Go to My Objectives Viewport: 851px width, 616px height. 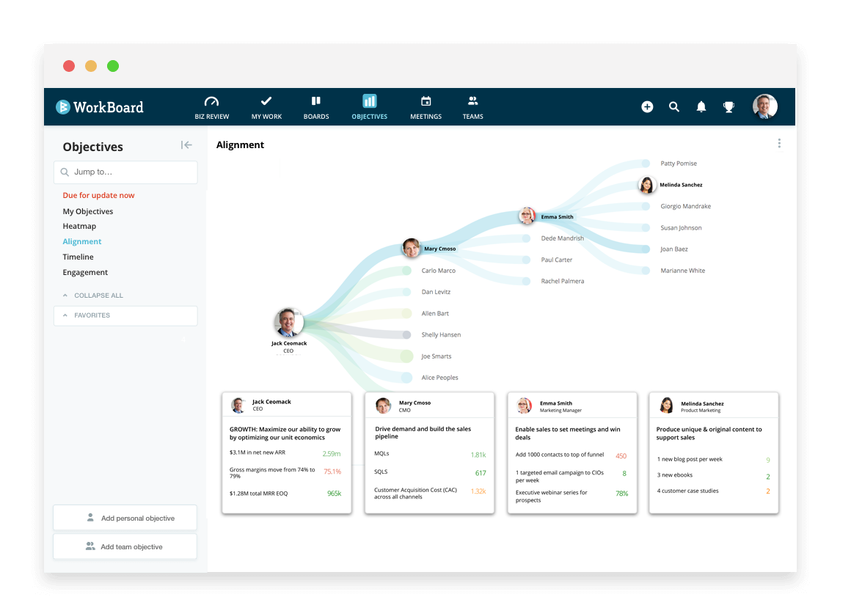pos(88,211)
